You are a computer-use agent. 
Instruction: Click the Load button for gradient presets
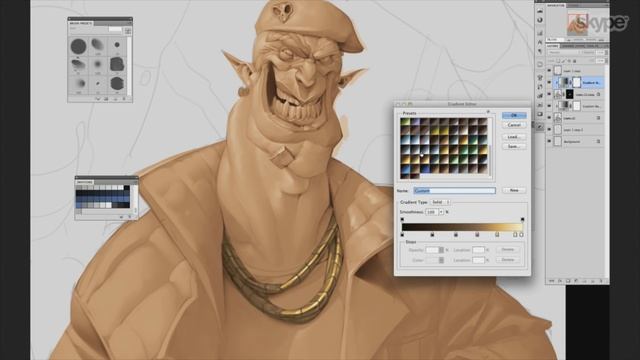point(514,137)
